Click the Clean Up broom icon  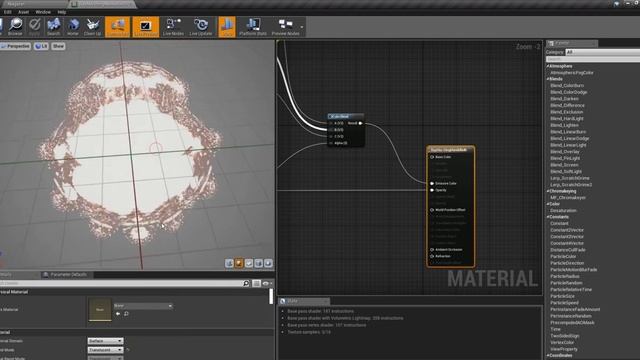coord(93,27)
